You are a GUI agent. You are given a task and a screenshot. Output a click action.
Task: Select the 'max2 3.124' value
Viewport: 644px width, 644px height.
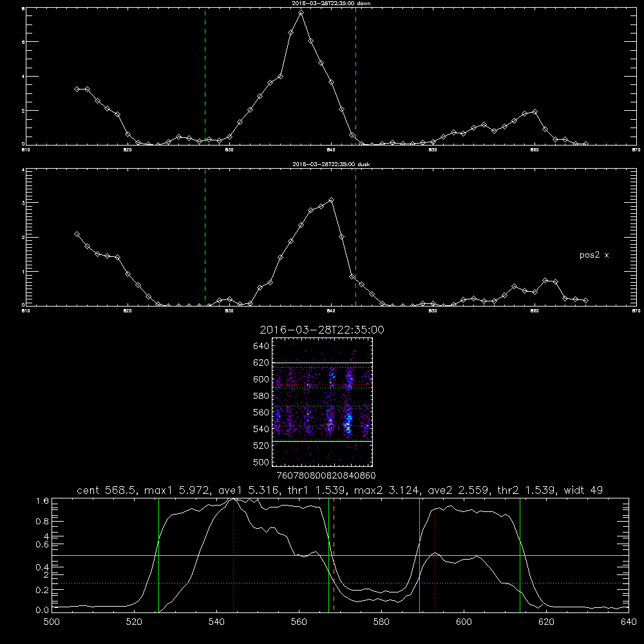[386, 490]
